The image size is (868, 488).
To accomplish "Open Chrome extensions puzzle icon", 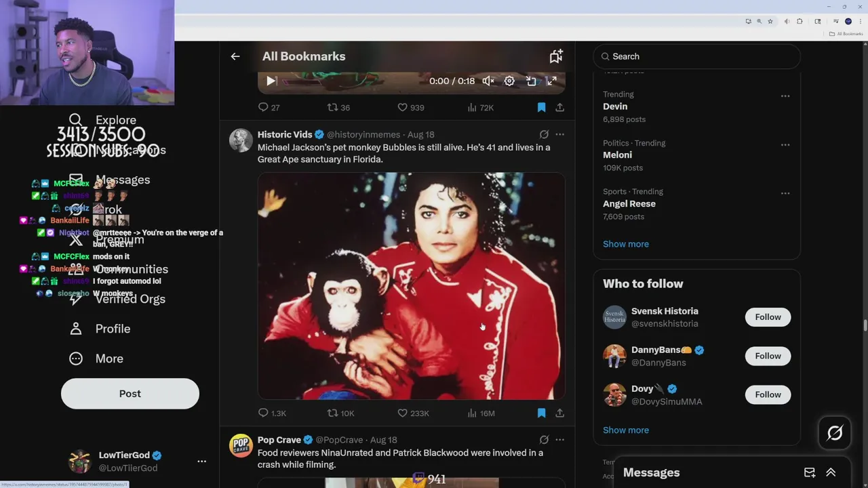I will coord(800,21).
